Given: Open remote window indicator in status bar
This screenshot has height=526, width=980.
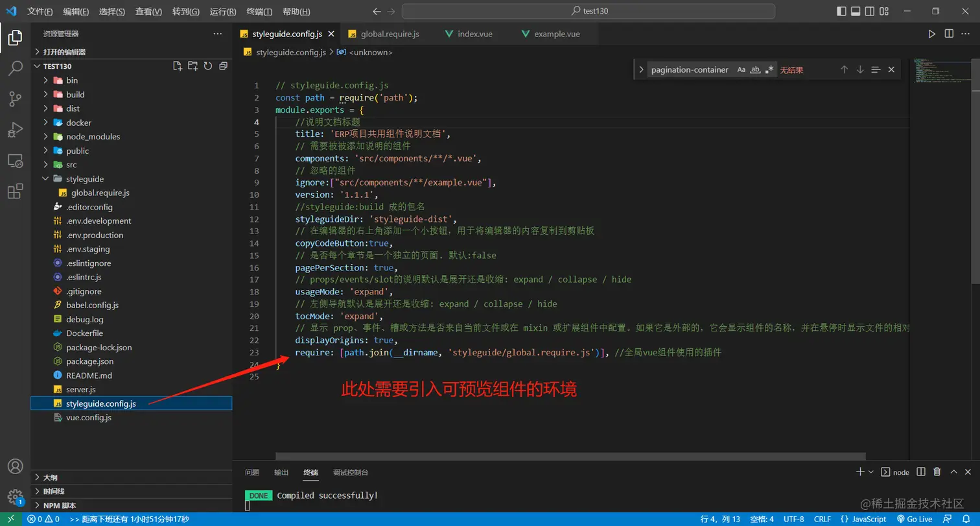Looking at the screenshot, I should coord(11,519).
